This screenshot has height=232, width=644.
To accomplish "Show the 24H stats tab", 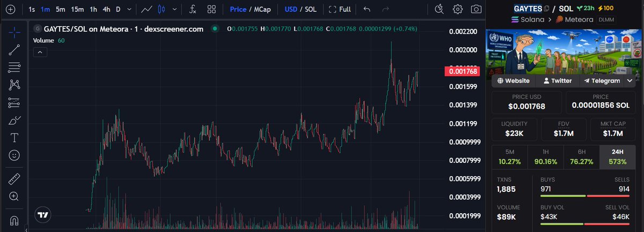I will coord(617,156).
